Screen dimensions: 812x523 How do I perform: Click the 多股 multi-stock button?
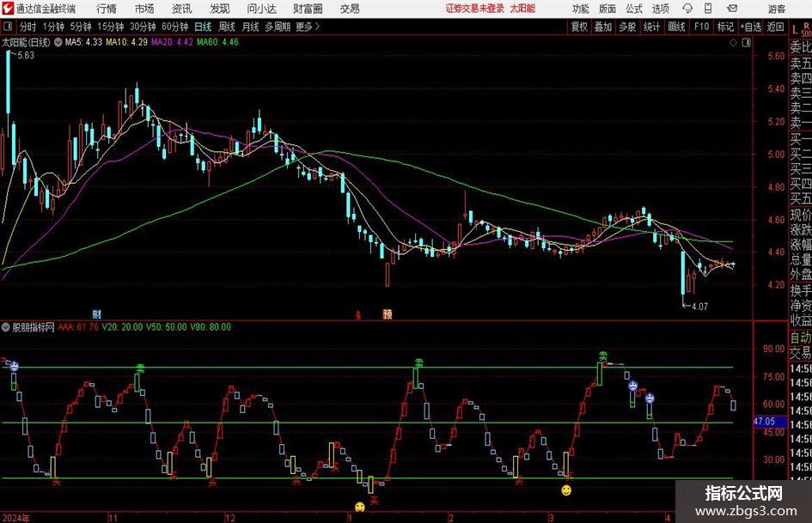pos(627,27)
